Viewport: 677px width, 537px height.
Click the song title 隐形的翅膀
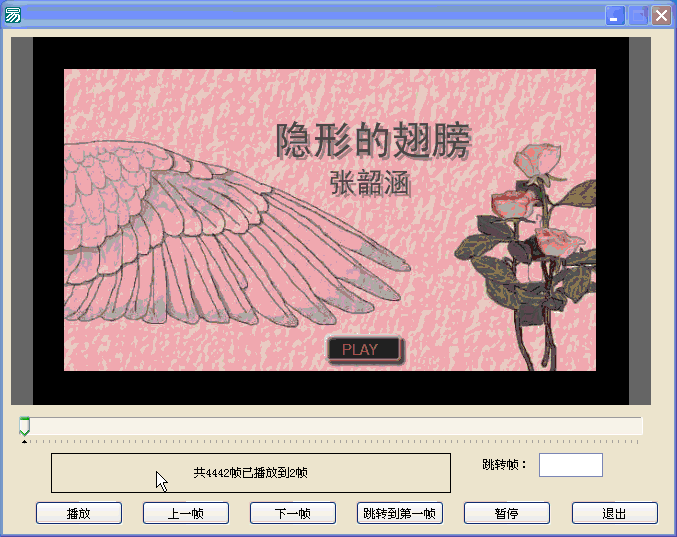(x=373, y=141)
